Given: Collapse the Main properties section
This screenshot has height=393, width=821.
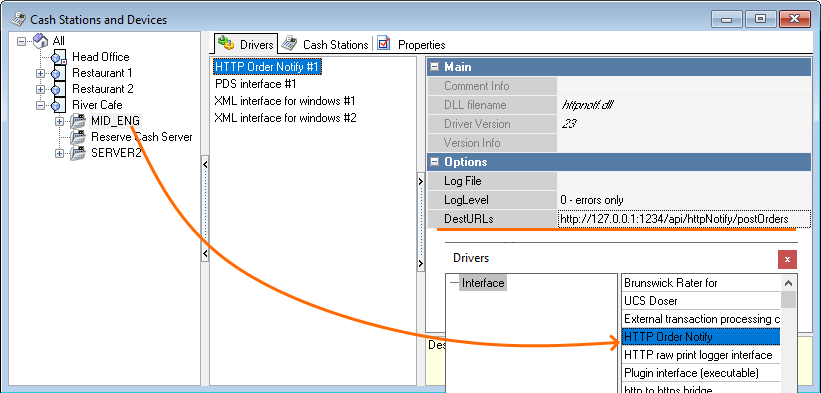Looking at the screenshot, I should 434,67.
